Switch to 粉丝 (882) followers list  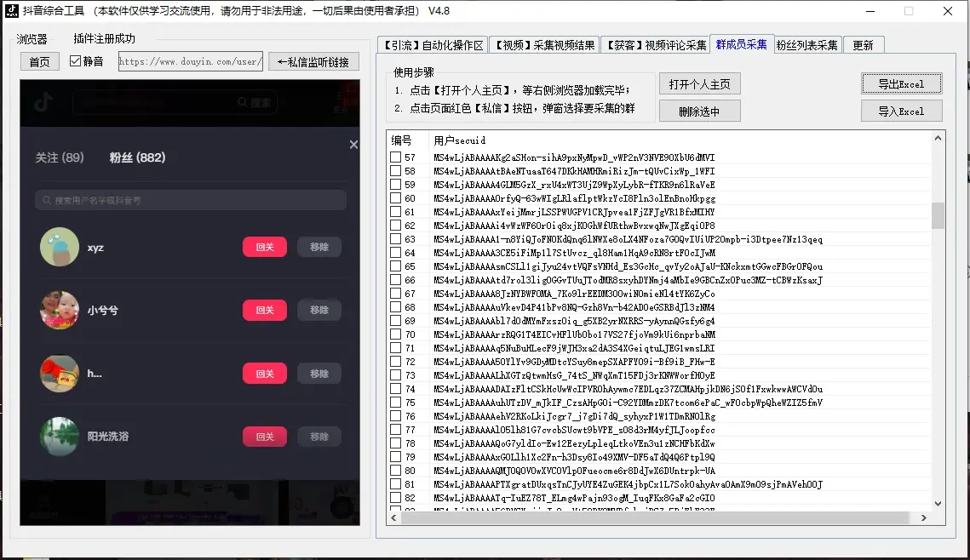click(137, 157)
